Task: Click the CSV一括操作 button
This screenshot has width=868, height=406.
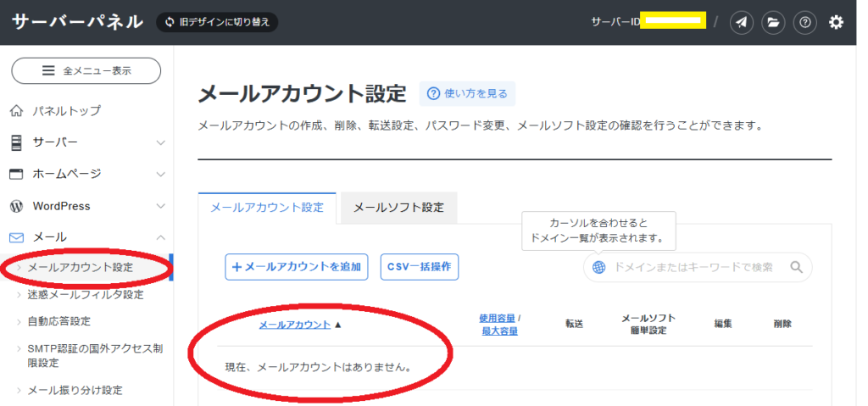Action: [419, 267]
